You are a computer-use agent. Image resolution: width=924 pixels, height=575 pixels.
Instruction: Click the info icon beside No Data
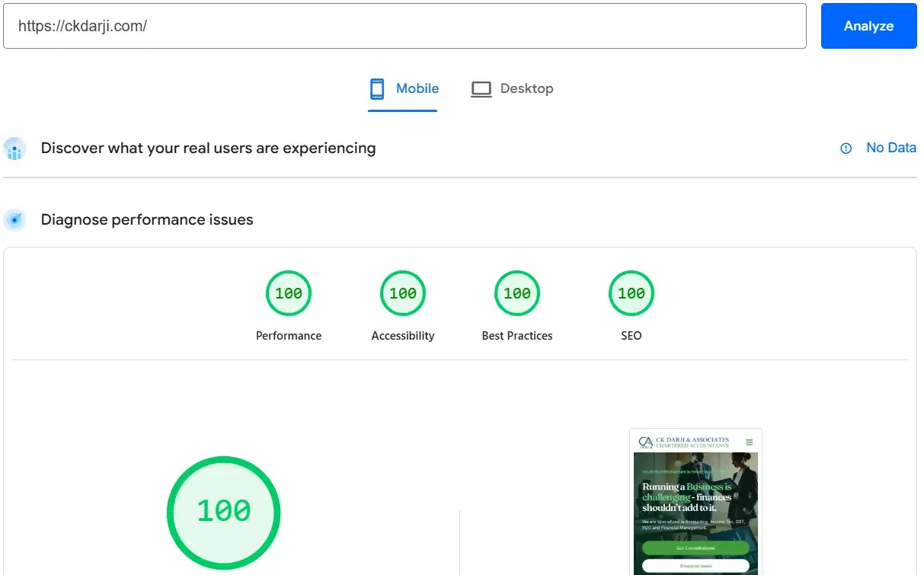point(846,149)
